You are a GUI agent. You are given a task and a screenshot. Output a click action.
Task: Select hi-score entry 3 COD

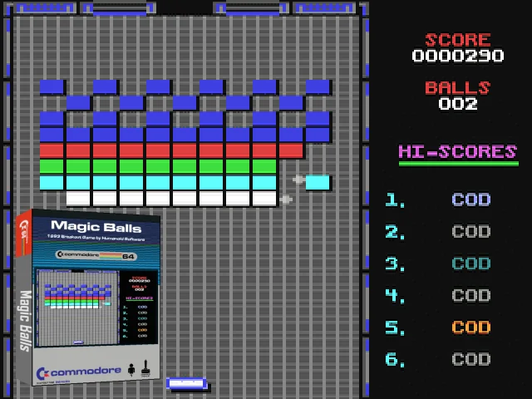tap(438, 264)
